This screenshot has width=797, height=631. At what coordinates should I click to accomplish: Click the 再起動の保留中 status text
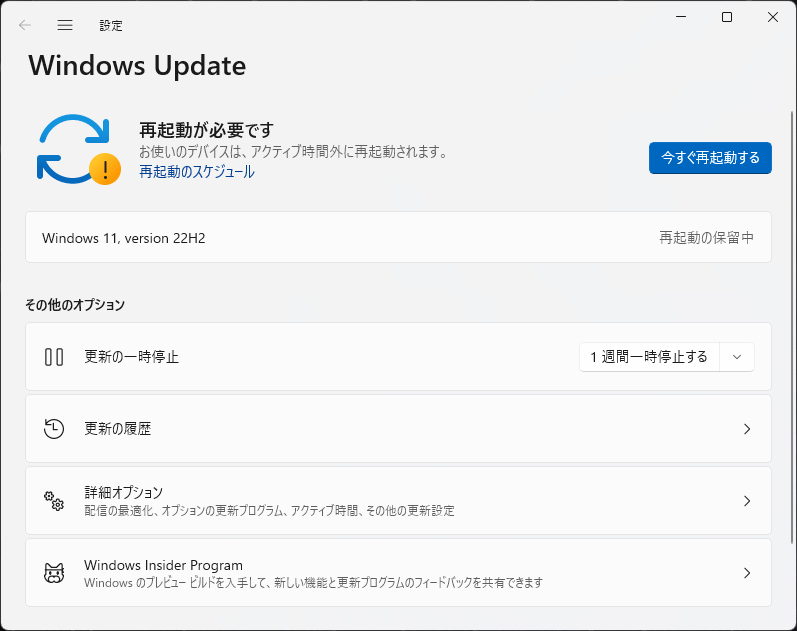pos(706,237)
